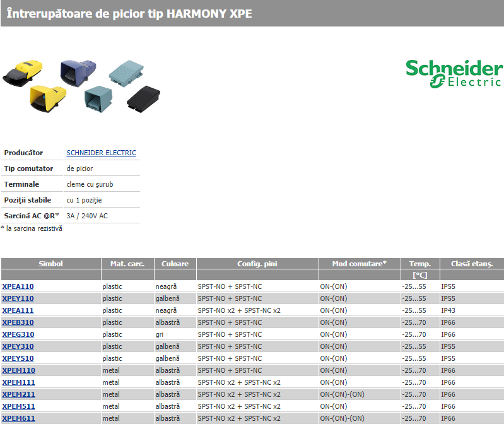
Task: Click the page title HARMONY XPE heading
Action: pyautogui.click(x=129, y=13)
